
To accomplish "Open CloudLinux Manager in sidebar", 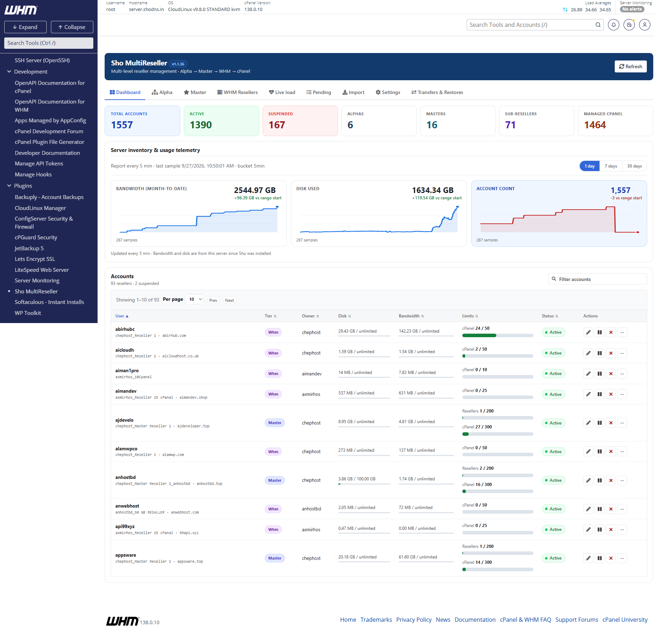I will (40, 208).
